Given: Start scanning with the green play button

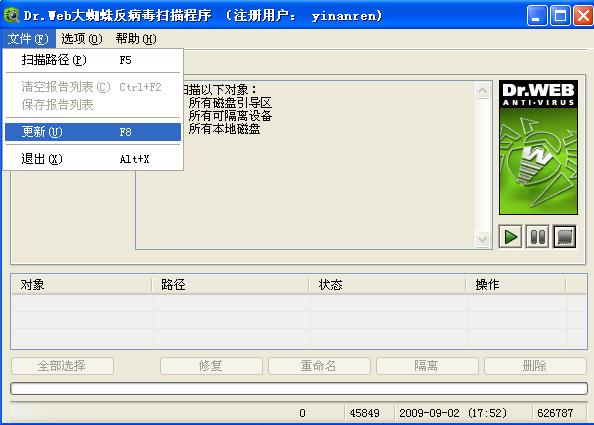Looking at the screenshot, I should click(510, 237).
